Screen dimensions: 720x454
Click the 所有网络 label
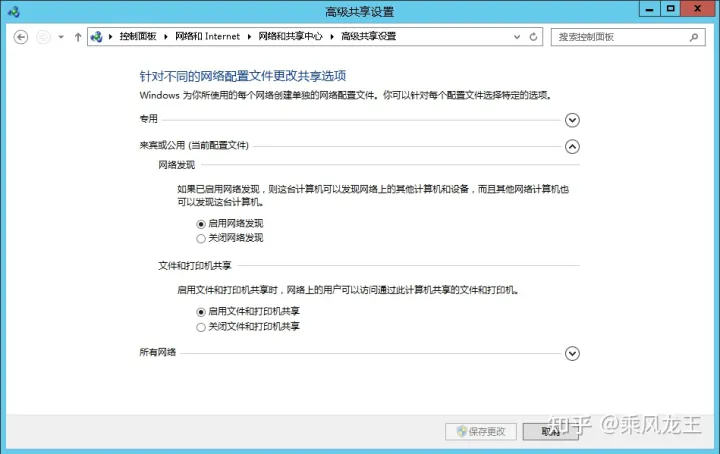click(158, 352)
